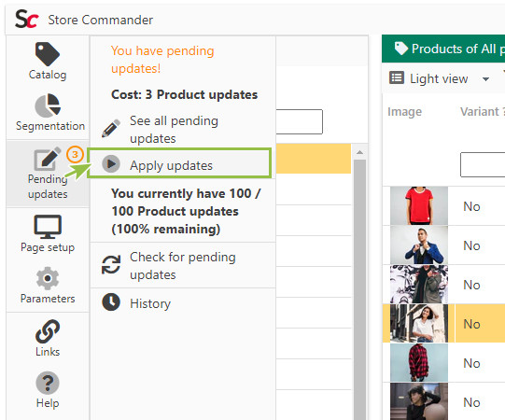Viewport: 505px width, 420px height.
Task: Click the Variant column filter field
Action: 483,165
